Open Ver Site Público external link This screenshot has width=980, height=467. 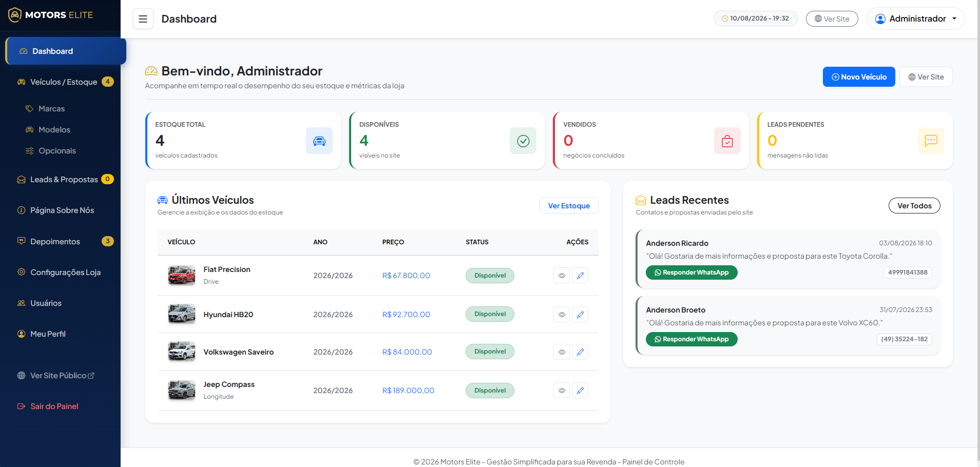click(x=55, y=376)
